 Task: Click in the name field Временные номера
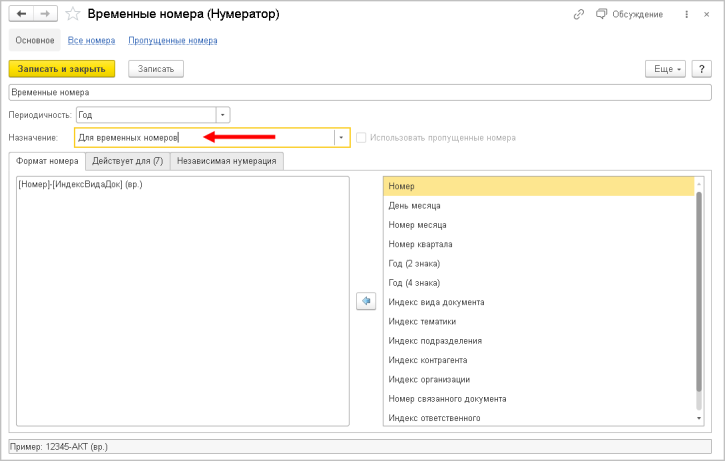(360, 92)
